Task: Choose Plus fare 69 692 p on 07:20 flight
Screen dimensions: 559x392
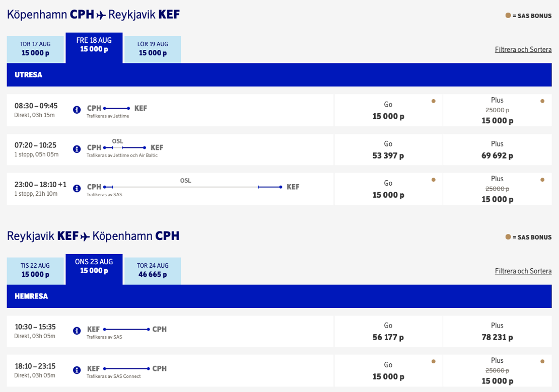Action: 498,149
